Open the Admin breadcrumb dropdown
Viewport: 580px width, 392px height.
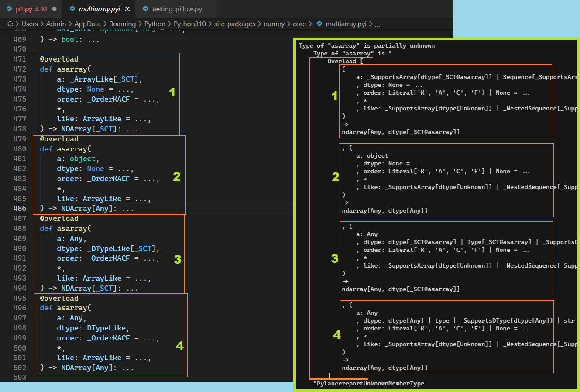(x=56, y=24)
